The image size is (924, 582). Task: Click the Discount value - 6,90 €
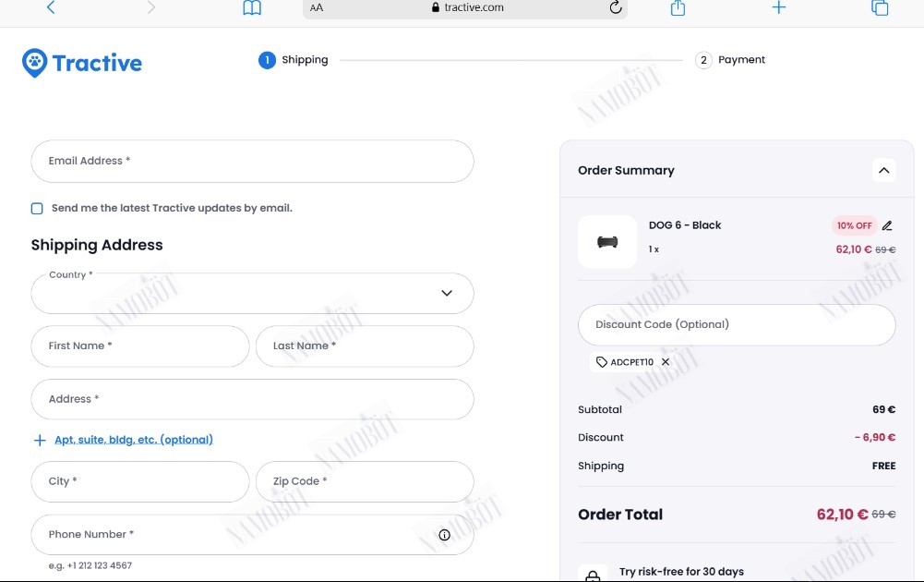click(x=874, y=438)
